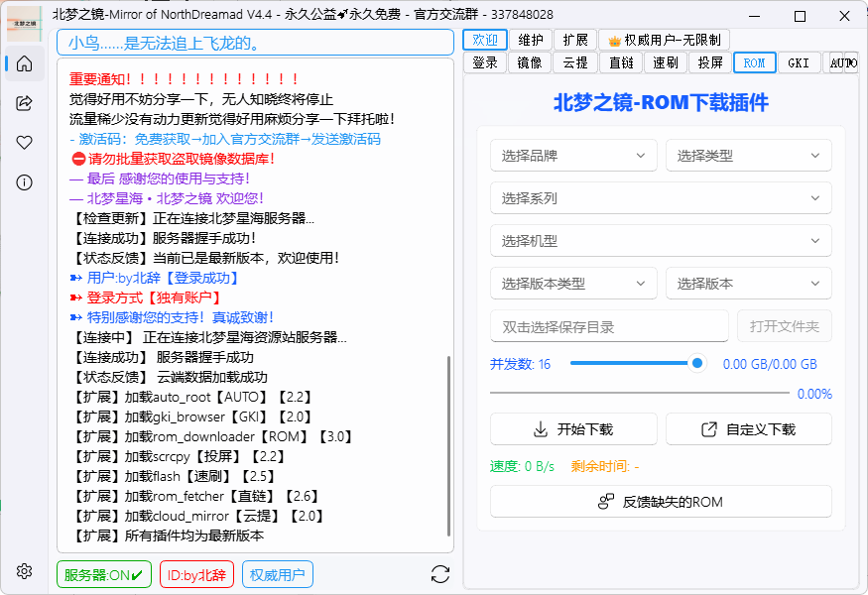Open the home page from the left sidebar
Viewport: 868px width, 595px height.
click(23, 63)
